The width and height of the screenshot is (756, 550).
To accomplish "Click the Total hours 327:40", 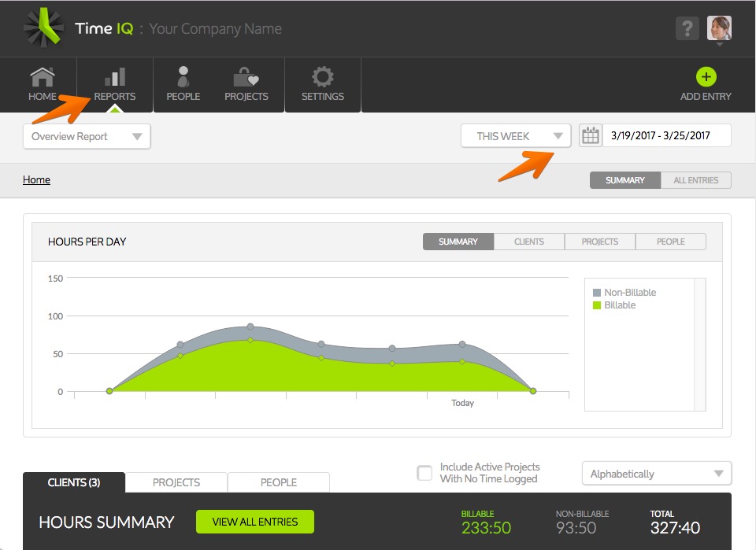I will coord(675,528).
